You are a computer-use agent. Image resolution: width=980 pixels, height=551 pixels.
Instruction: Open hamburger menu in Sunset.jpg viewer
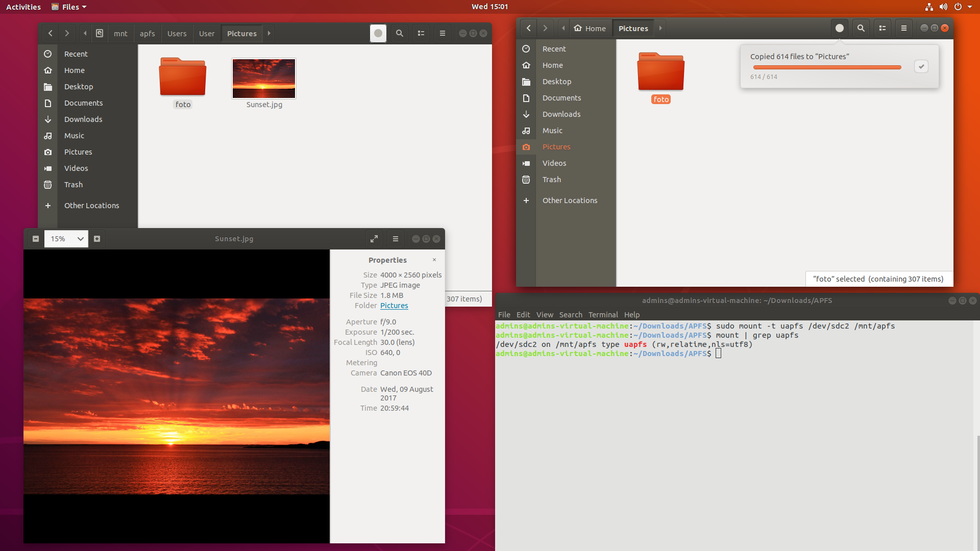pos(396,239)
